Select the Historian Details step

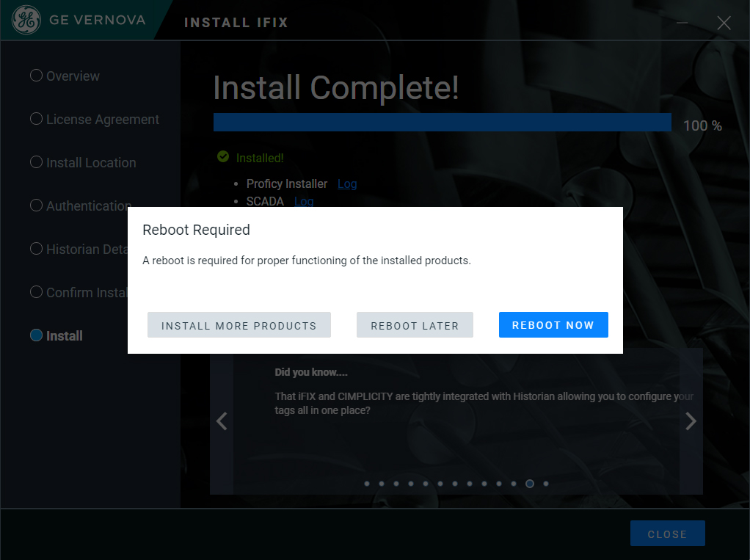[x=79, y=249]
